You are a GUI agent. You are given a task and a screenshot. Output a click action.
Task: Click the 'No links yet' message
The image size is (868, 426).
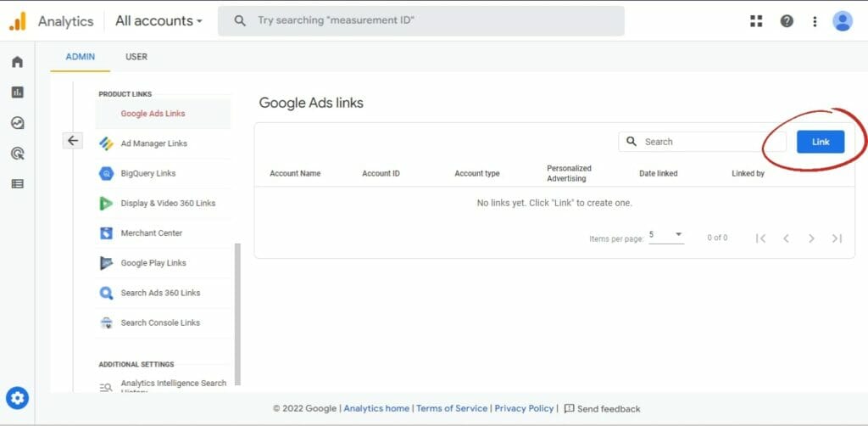[554, 203]
